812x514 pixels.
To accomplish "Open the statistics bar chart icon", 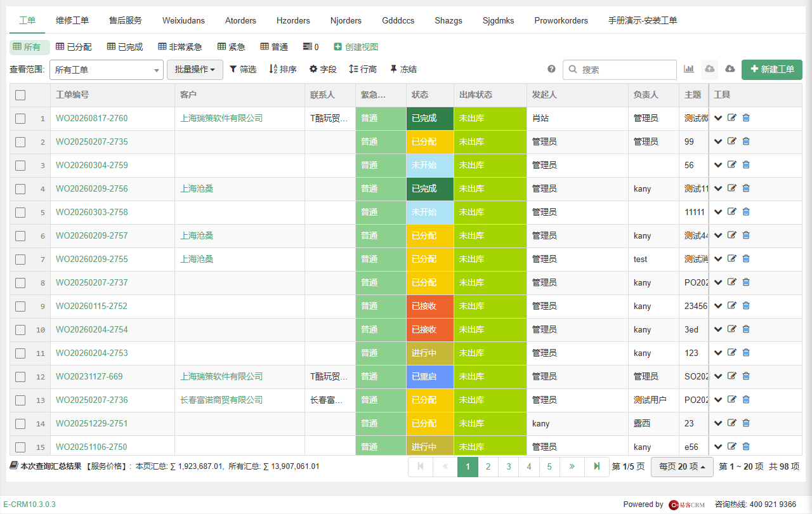I will (689, 69).
